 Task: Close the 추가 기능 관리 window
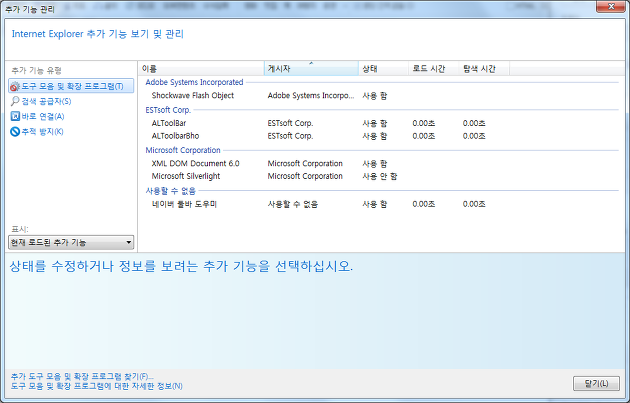pyautogui.click(x=611, y=6)
